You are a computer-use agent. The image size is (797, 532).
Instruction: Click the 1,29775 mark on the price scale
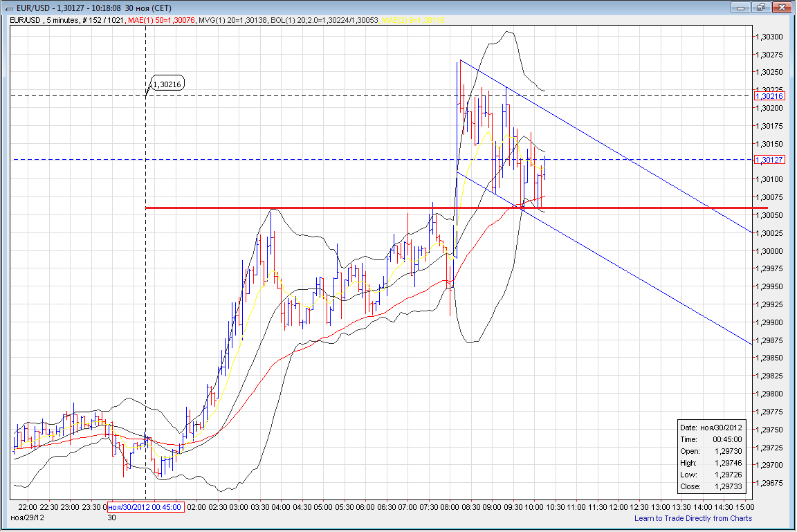pos(768,410)
